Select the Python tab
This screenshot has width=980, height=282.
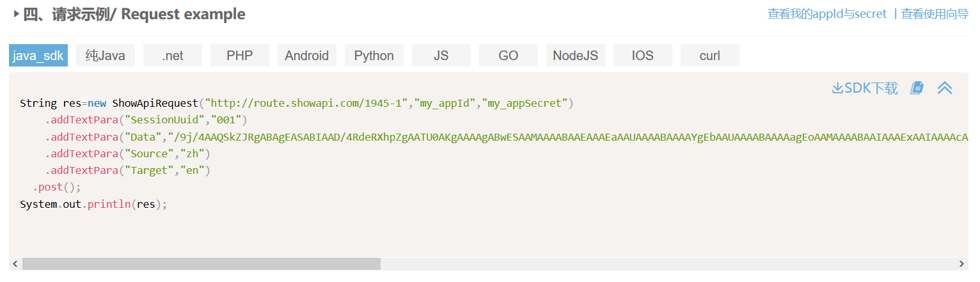(374, 56)
